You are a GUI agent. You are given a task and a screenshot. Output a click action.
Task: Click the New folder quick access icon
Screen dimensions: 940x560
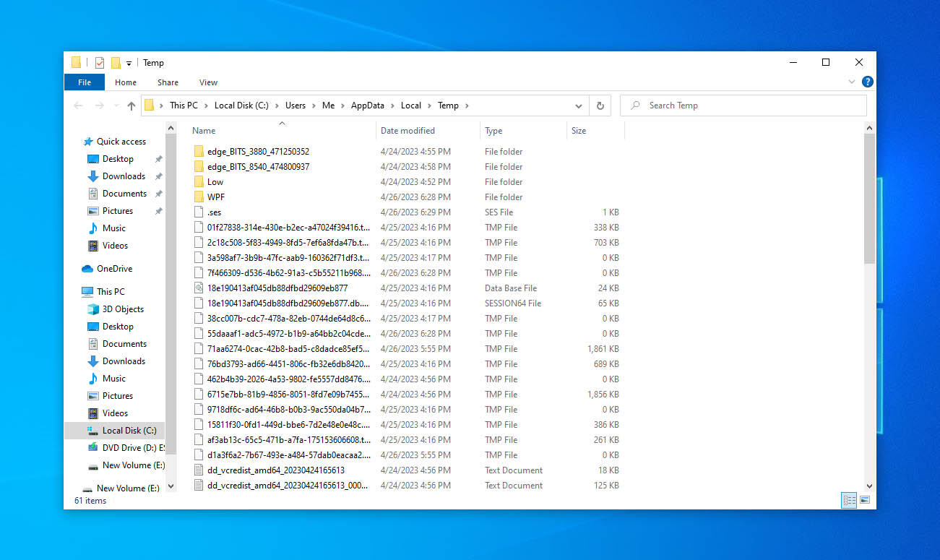pos(116,63)
